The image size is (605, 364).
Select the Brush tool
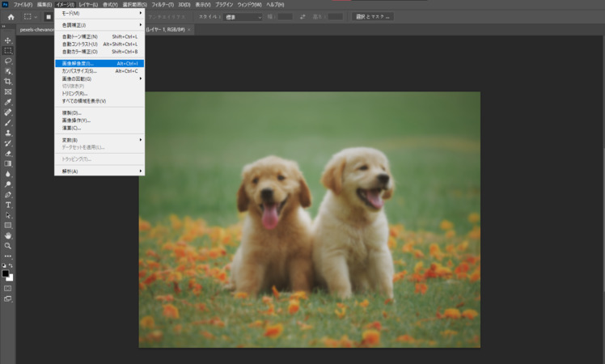(x=8, y=123)
